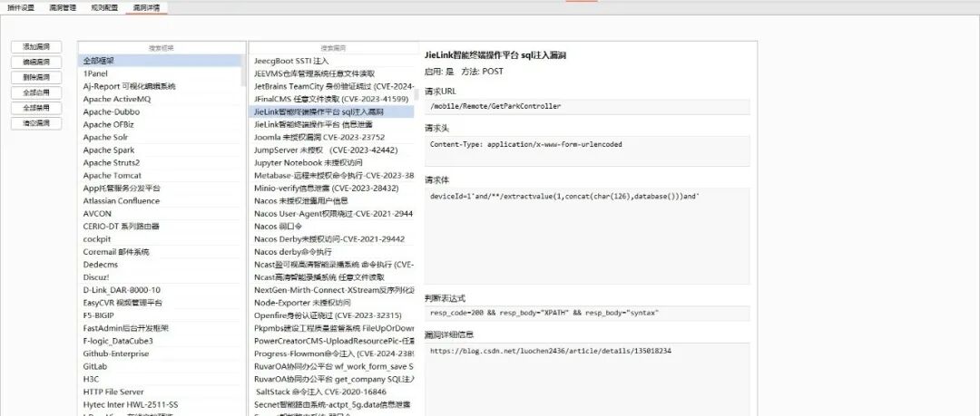Open Openfire身份认证绕过 (CVE-2023-32315)

tap(332, 315)
